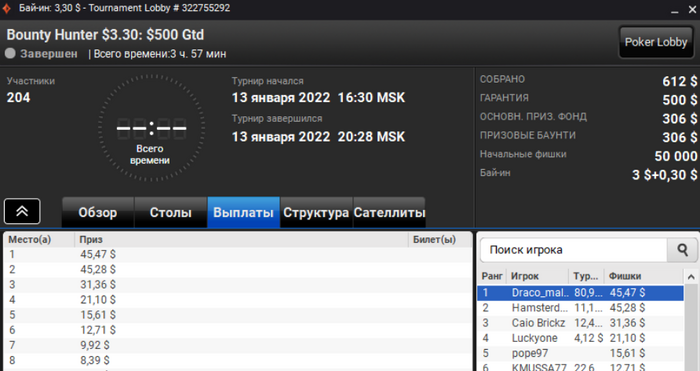
Task: Sort by Приз column header
Action: click(x=241, y=240)
